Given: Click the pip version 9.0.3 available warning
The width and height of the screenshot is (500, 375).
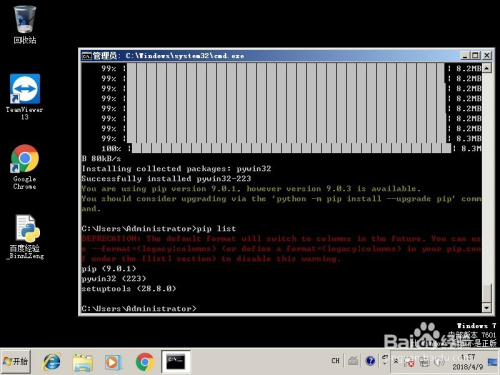Looking at the screenshot, I should pos(251,189).
